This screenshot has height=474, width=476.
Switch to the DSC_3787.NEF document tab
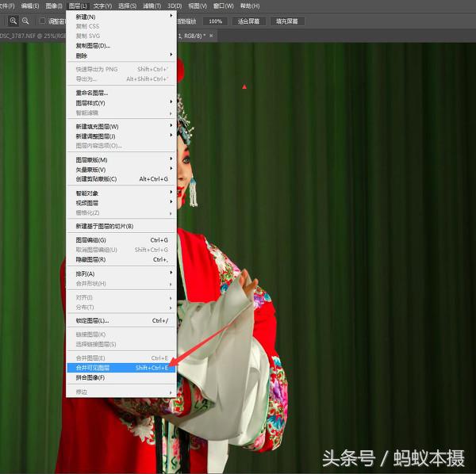point(33,36)
